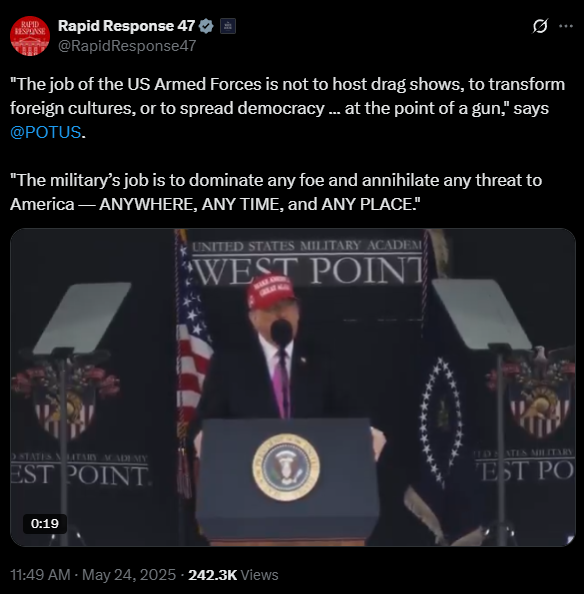Open the @RapidResponse47 handle link
Screen dimensions: 584x594
click(127, 46)
